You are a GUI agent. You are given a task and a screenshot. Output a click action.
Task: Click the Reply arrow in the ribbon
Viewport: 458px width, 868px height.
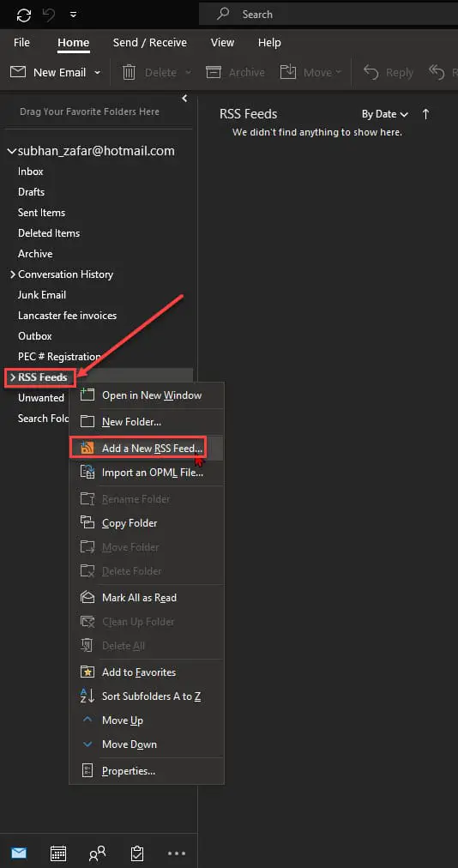(389, 73)
